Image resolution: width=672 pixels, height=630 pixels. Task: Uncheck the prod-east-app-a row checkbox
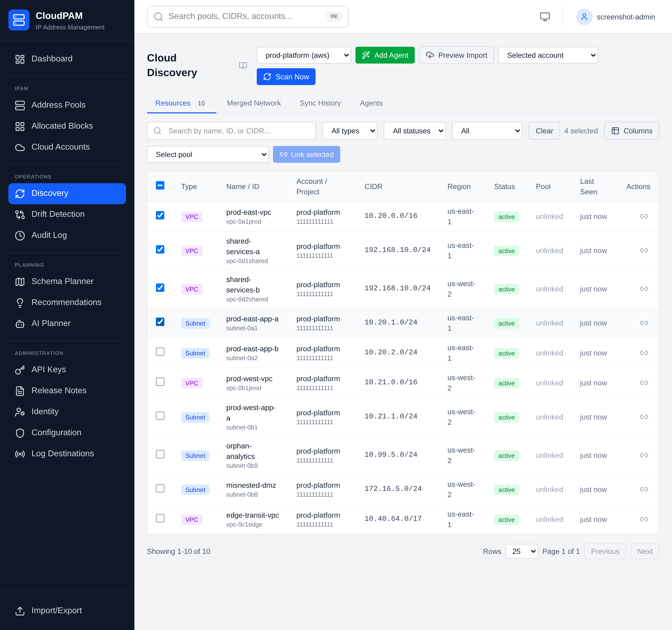tap(160, 322)
